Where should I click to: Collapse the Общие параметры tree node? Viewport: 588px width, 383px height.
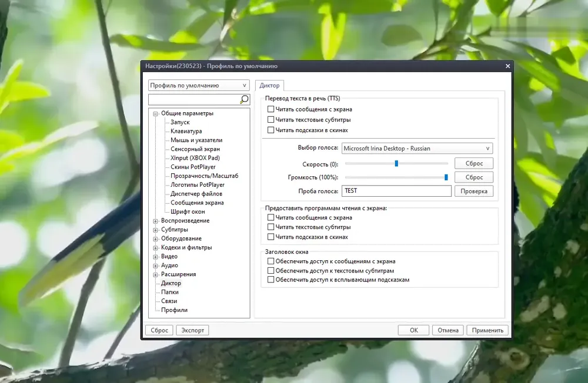click(155, 113)
